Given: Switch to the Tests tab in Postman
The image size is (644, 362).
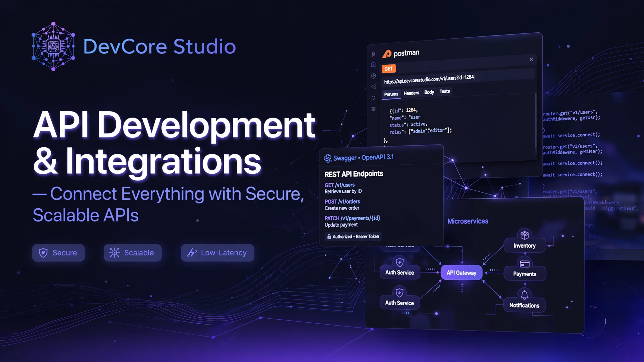Looking at the screenshot, I should pos(445,91).
